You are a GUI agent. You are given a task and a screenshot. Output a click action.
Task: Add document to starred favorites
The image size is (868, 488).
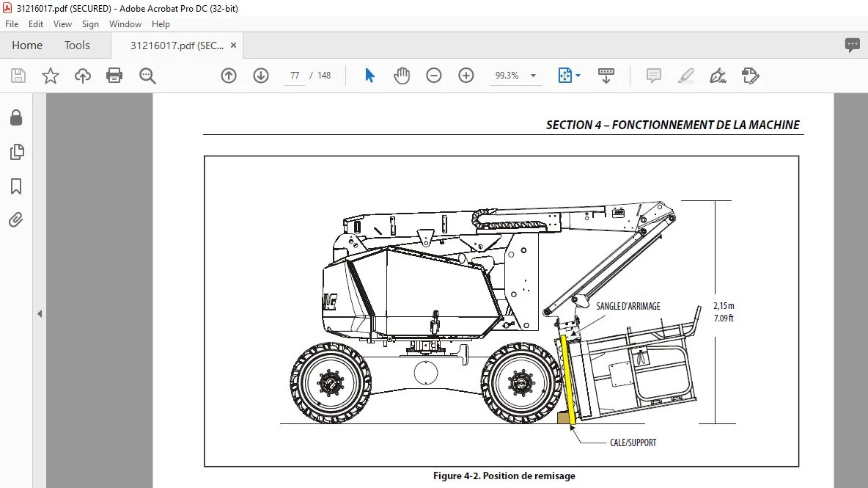51,76
